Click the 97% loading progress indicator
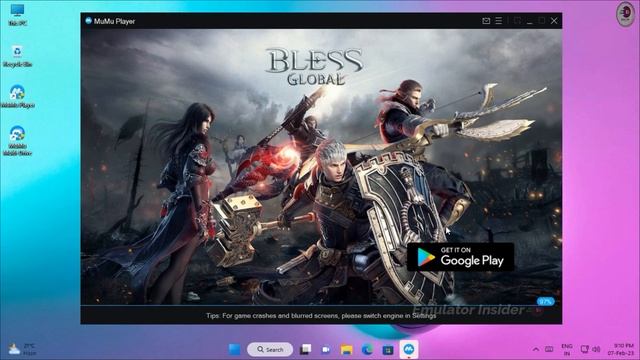The width and height of the screenshot is (640, 360). [545, 302]
